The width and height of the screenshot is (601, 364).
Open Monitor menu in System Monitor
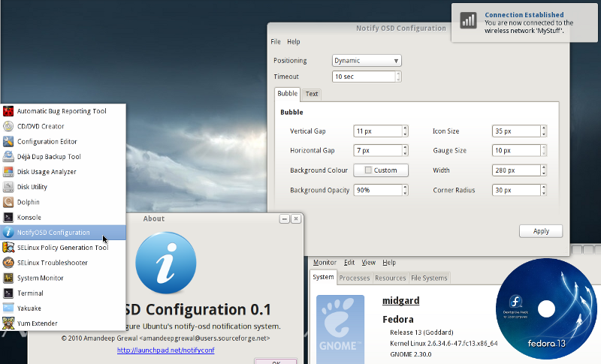tap(325, 263)
